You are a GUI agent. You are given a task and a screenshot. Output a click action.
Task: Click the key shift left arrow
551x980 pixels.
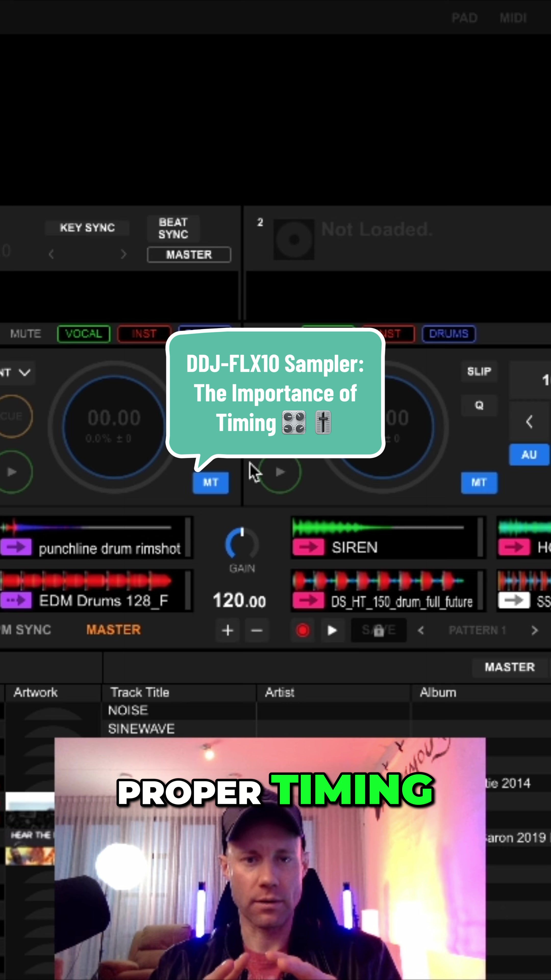(51, 254)
